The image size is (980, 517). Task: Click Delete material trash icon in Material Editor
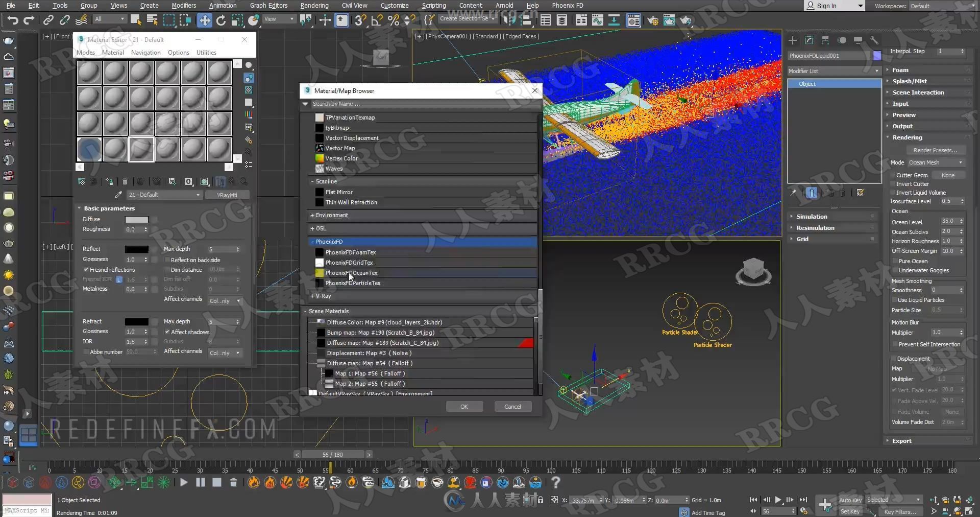click(125, 181)
